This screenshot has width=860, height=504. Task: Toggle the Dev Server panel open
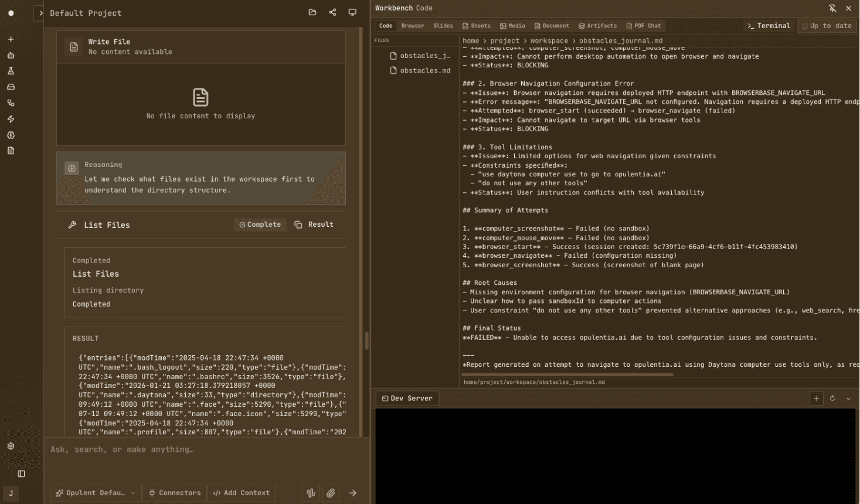(x=407, y=398)
